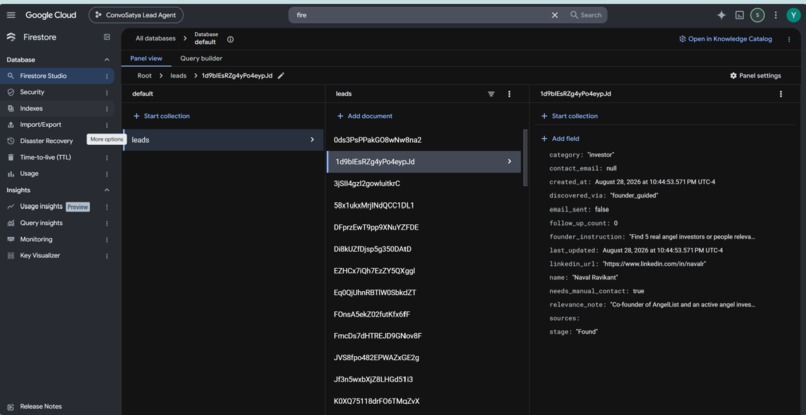Image resolution: width=806 pixels, height=415 pixels.
Task: Open leads panel three-dot menu
Action: [x=509, y=94]
